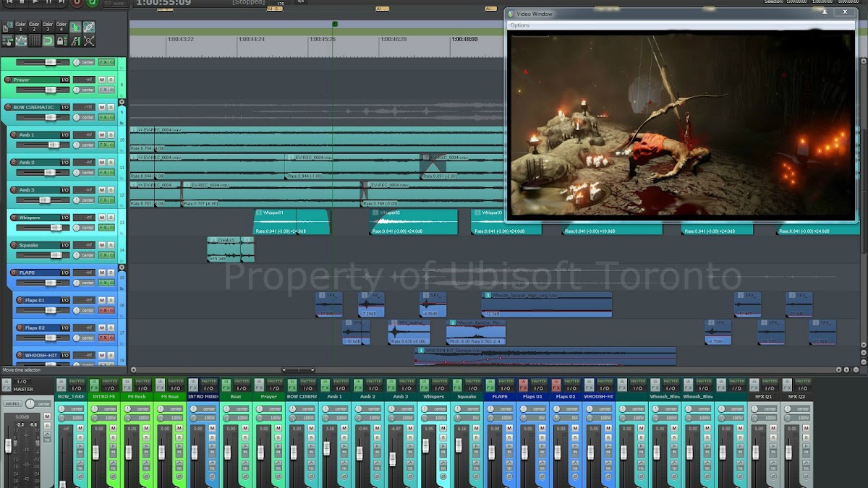
Task: Click the Color 3 toolbar button
Action: coord(48,27)
